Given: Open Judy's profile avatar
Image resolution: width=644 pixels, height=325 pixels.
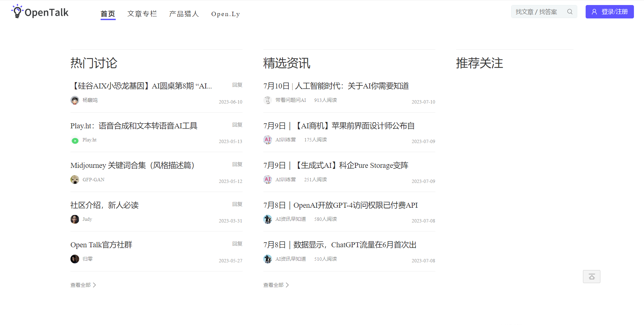Looking at the screenshot, I should pos(75,219).
